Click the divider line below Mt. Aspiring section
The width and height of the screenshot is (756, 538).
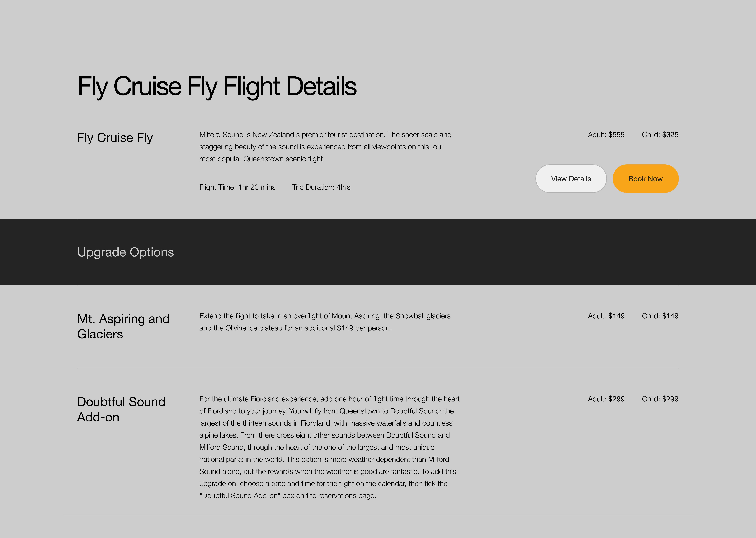pyautogui.click(x=378, y=368)
